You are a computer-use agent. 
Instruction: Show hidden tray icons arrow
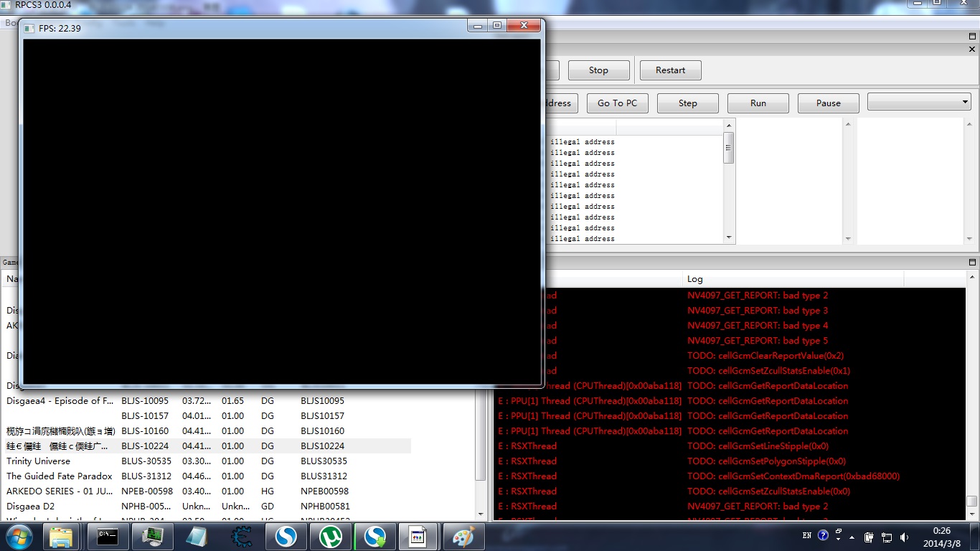pyautogui.click(x=852, y=537)
